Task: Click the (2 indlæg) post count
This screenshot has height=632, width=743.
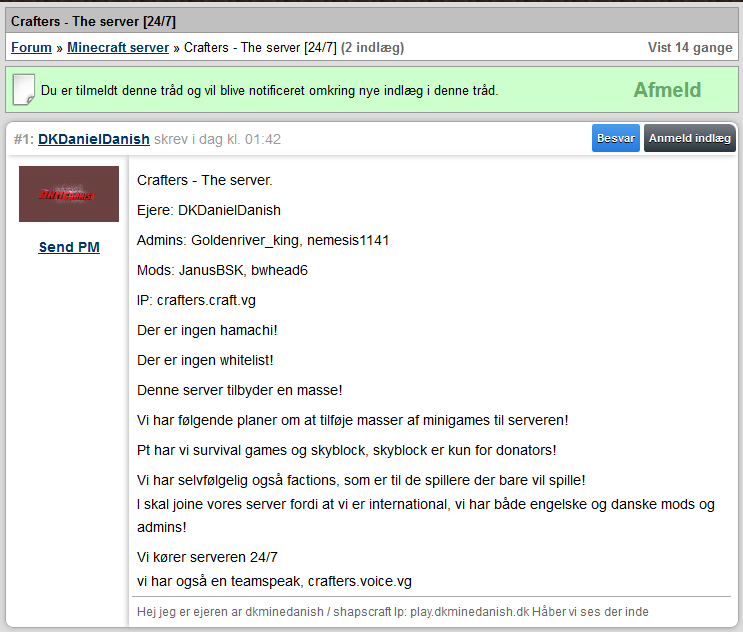Action: [x=373, y=47]
